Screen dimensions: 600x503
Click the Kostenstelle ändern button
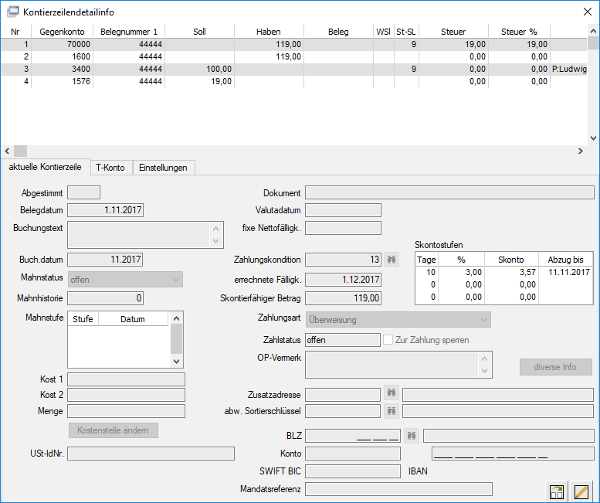(x=113, y=430)
